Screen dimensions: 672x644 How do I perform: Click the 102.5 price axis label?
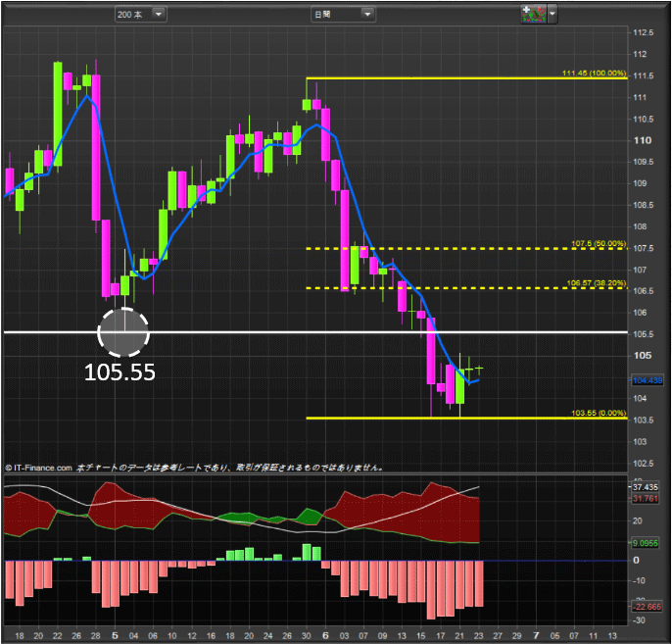coord(644,463)
